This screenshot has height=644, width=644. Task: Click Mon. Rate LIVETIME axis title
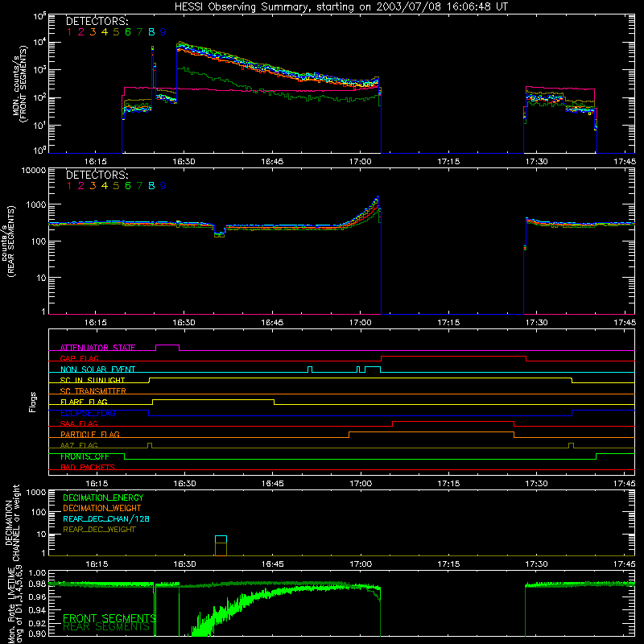point(14,606)
